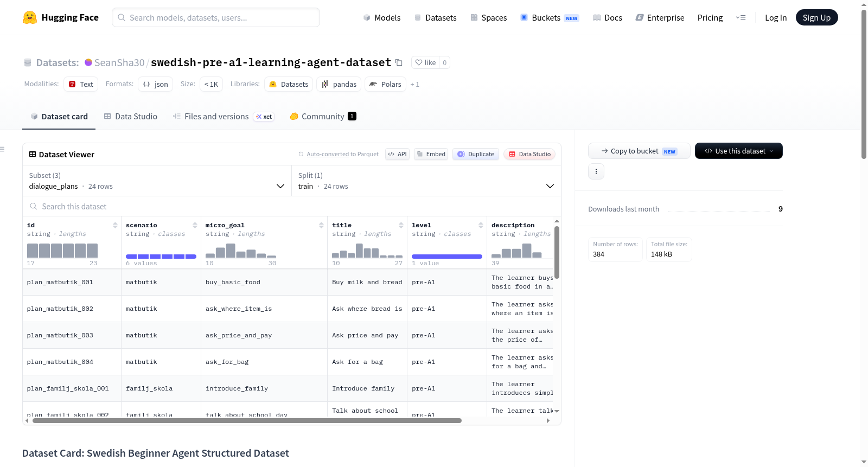868x467 pixels.
Task: Open the SeanSha30 profile link
Action: pos(119,62)
